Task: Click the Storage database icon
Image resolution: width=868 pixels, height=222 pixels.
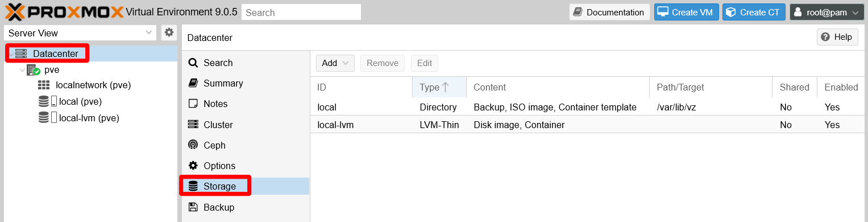Action: point(193,186)
